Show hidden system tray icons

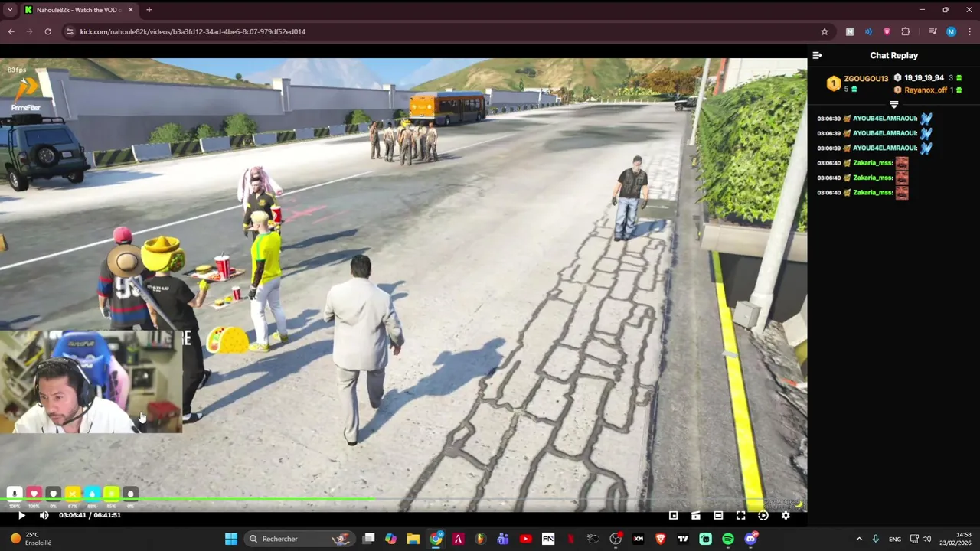click(859, 539)
